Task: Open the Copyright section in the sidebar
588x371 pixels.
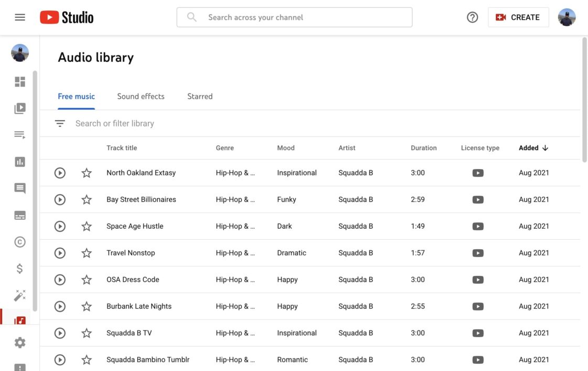Action: click(x=19, y=241)
